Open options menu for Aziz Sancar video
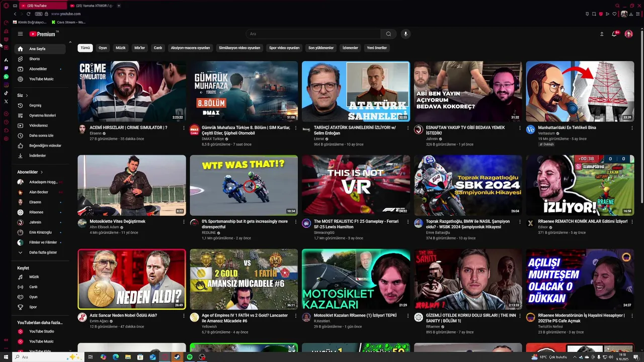Screen dimensions: 644x362 [x=184, y=316]
